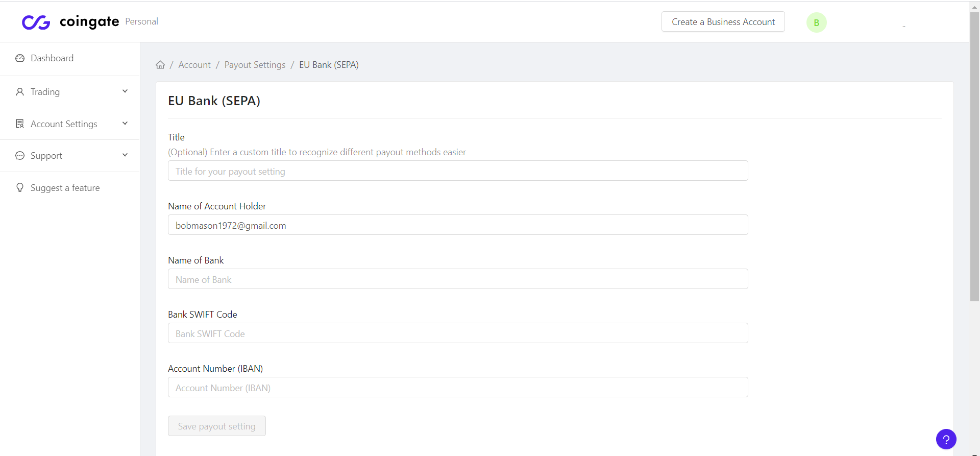Expand the Trading menu chevron
This screenshot has width=980, height=456.
pos(125,91)
